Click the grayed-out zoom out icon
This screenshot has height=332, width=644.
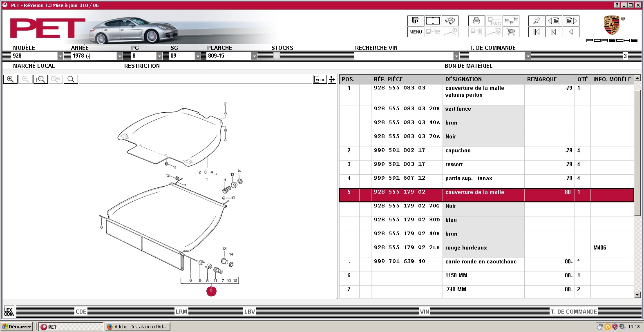(x=25, y=79)
